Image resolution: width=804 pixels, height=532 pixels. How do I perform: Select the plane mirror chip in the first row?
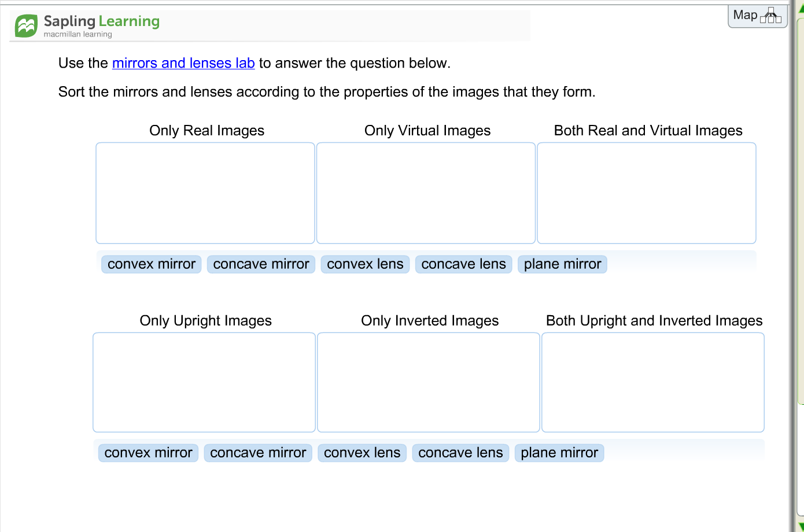562,264
